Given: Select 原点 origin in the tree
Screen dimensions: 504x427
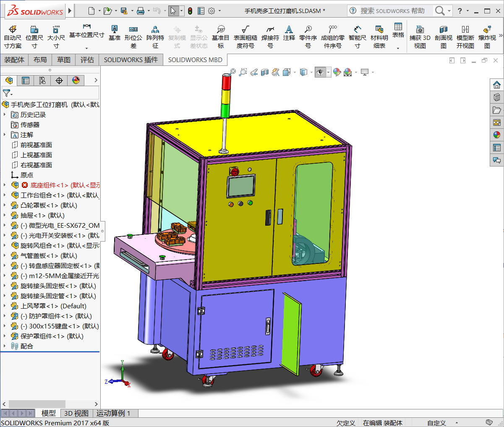Looking at the screenshot, I should pos(26,175).
